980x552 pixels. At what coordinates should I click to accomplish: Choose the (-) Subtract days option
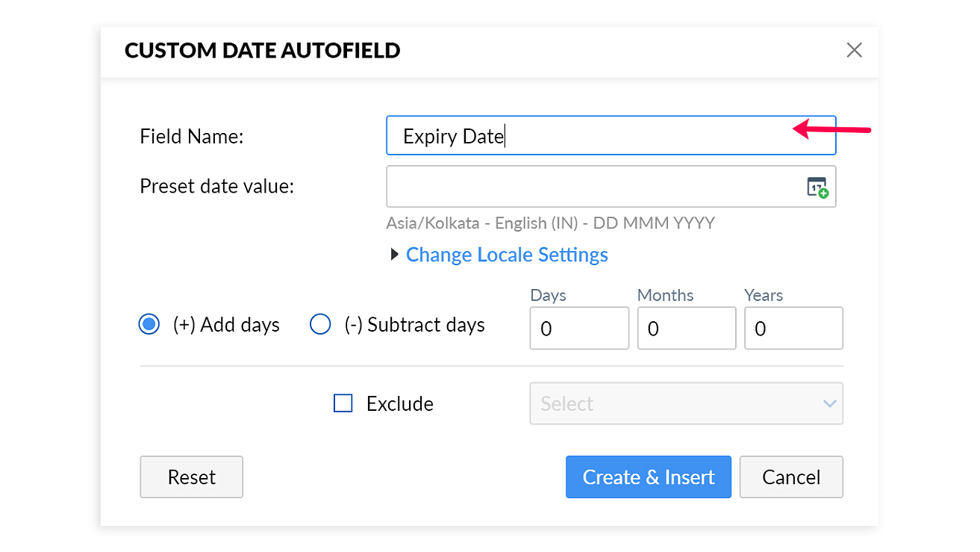click(320, 325)
